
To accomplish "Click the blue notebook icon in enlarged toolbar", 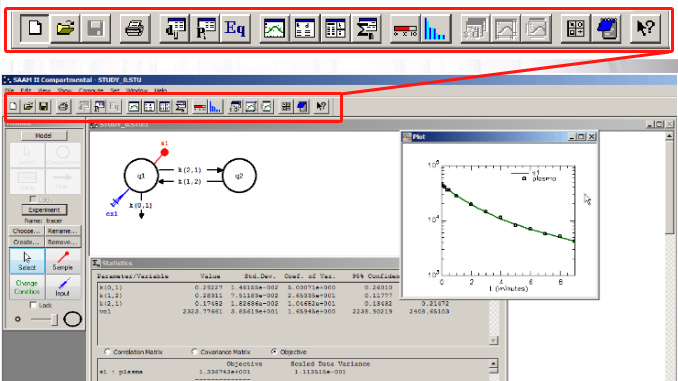I will [x=606, y=29].
